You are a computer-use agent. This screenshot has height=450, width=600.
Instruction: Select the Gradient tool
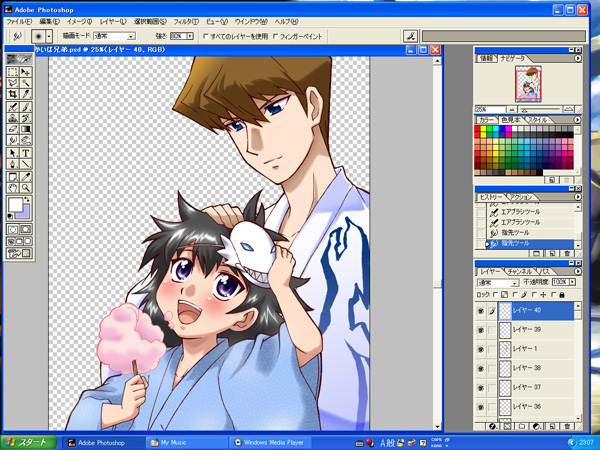click(x=25, y=129)
